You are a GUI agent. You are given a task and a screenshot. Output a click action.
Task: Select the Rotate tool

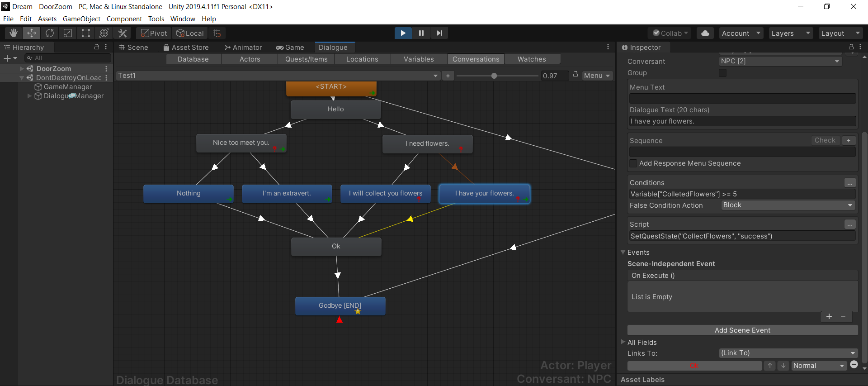coord(50,33)
